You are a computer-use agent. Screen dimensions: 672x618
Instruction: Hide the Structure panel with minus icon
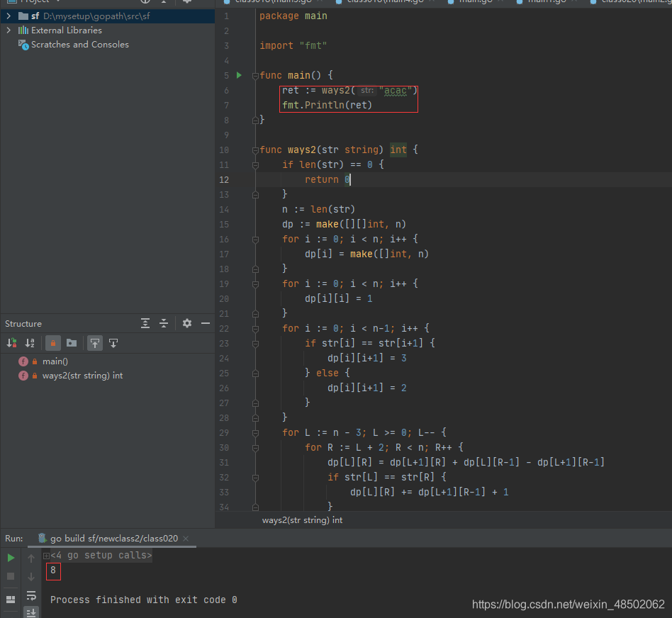click(206, 324)
